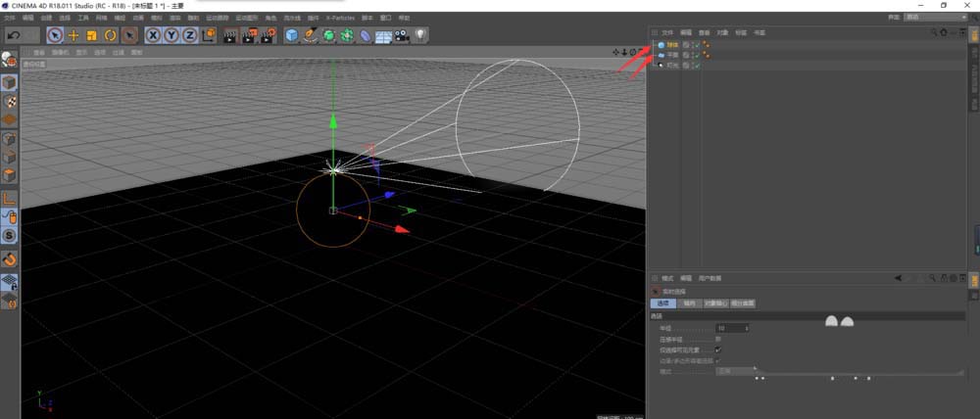
Task: Open the Floor/environment grid icon
Action: 383,35
